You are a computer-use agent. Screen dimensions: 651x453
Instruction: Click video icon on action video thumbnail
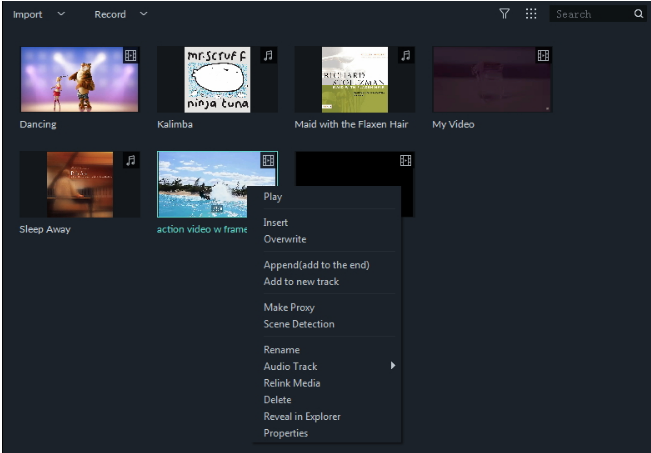pyautogui.click(x=268, y=160)
